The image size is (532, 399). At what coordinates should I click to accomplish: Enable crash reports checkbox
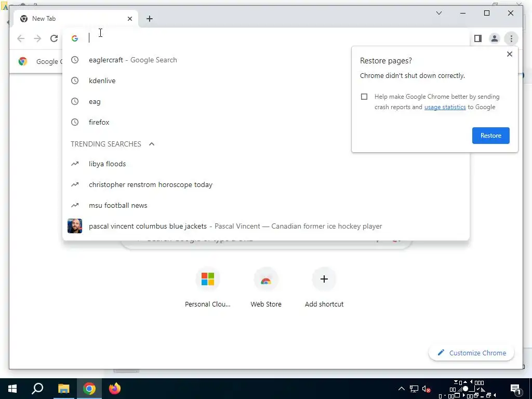(364, 97)
